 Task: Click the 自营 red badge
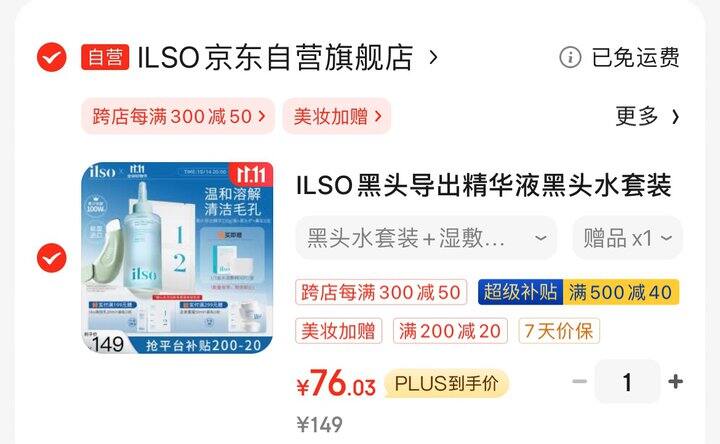pos(105,57)
